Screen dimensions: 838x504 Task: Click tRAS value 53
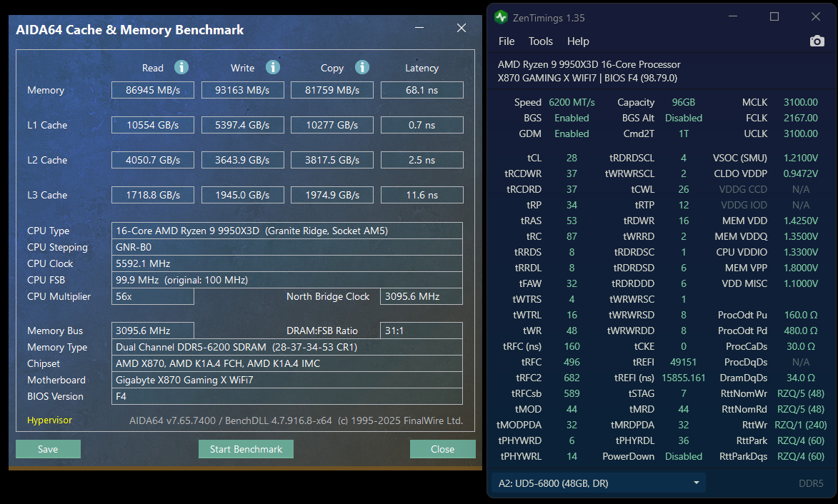(572, 221)
